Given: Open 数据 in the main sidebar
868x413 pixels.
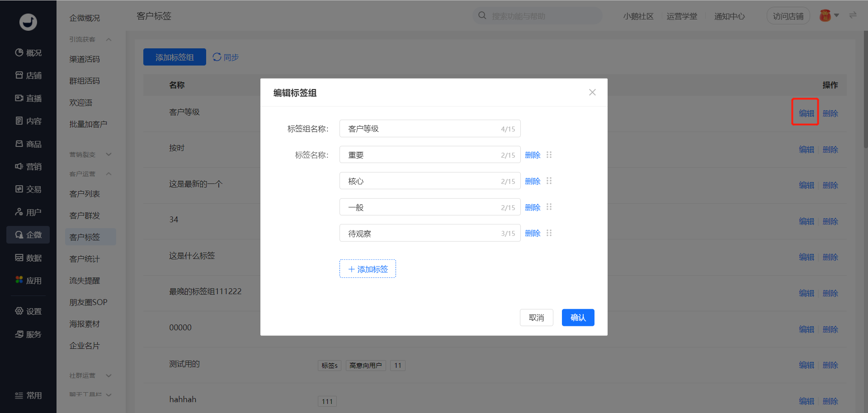Looking at the screenshot, I should pos(28,258).
